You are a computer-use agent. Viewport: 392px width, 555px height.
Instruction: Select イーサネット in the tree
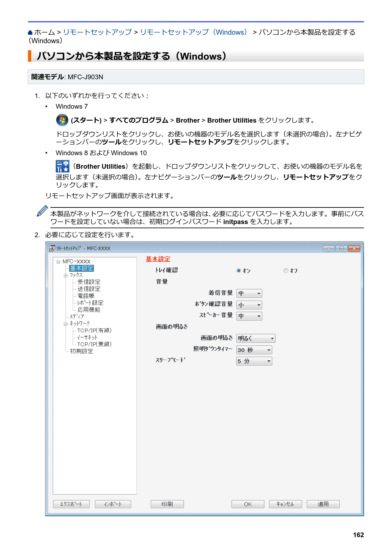point(87,337)
